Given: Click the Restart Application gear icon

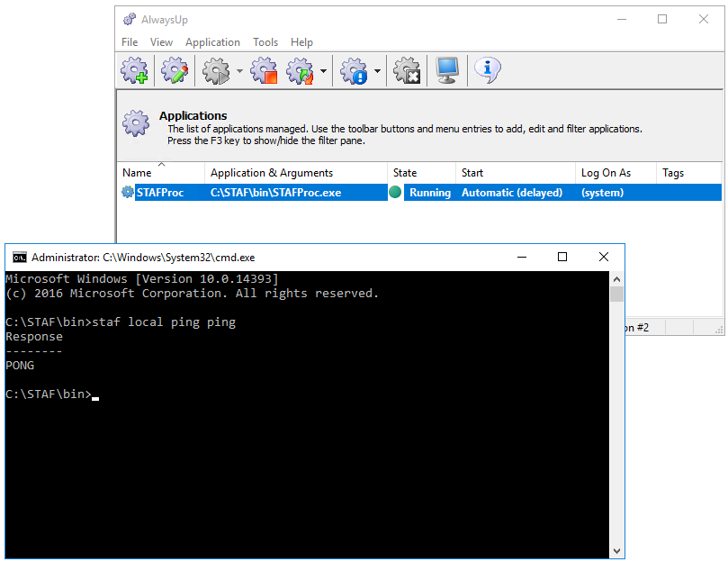Looking at the screenshot, I should [x=301, y=70].
